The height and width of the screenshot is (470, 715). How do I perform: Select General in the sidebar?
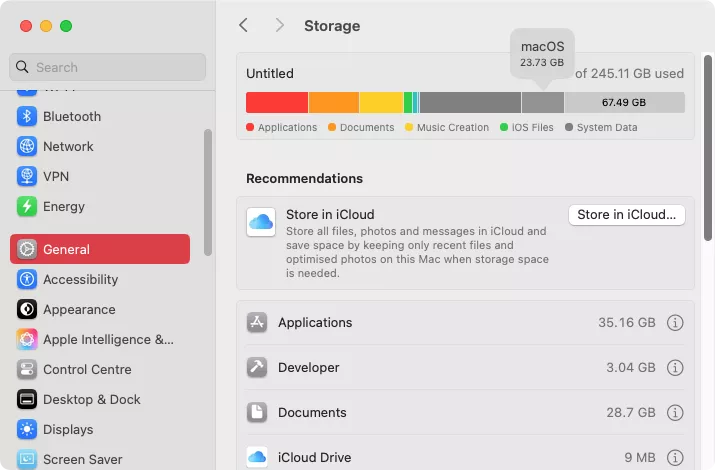[100, 249]
